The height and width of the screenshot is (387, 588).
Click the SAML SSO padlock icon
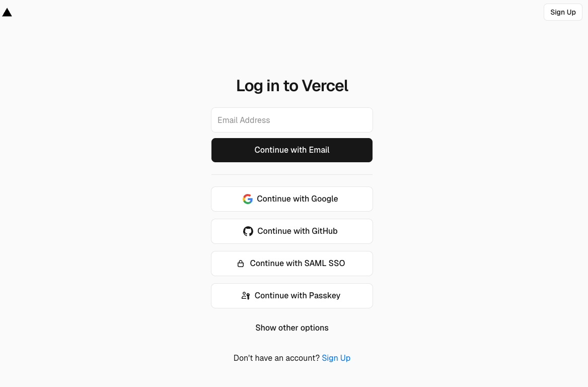pyautogui.click(x=241, y=264)
